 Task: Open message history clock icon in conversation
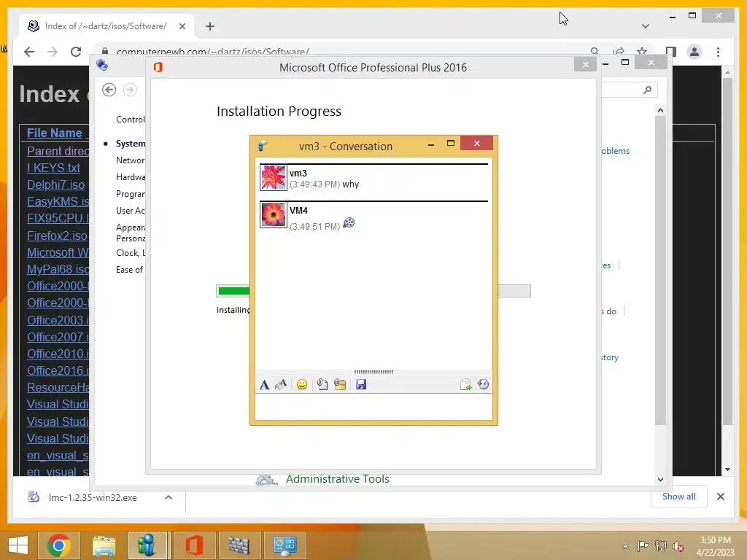coord(483,384)
